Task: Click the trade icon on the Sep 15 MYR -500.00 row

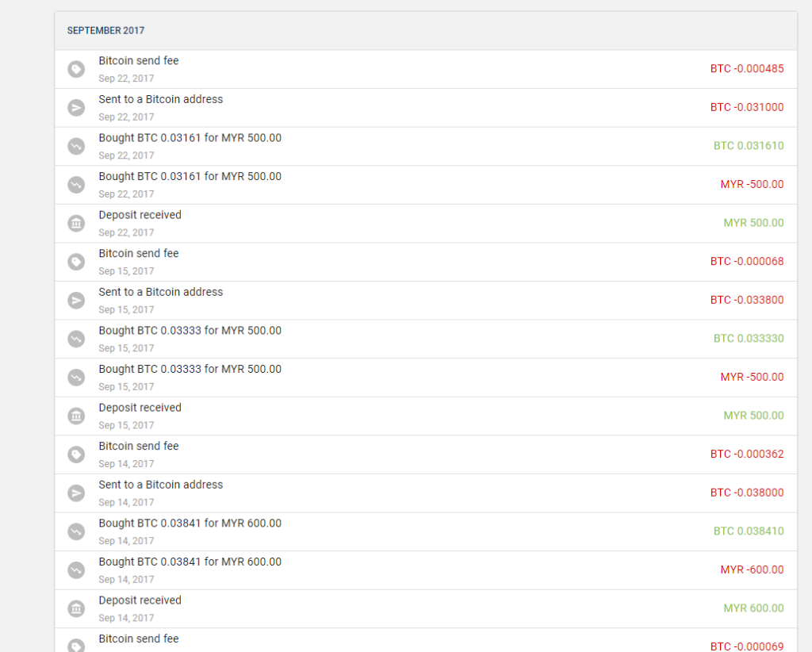Action: click(x=76, y=377)
